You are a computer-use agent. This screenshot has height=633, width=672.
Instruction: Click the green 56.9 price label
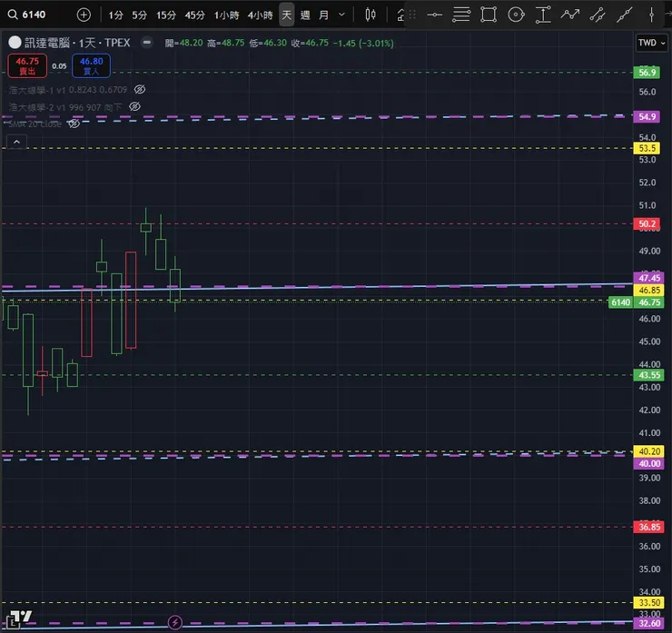[647, 72]
